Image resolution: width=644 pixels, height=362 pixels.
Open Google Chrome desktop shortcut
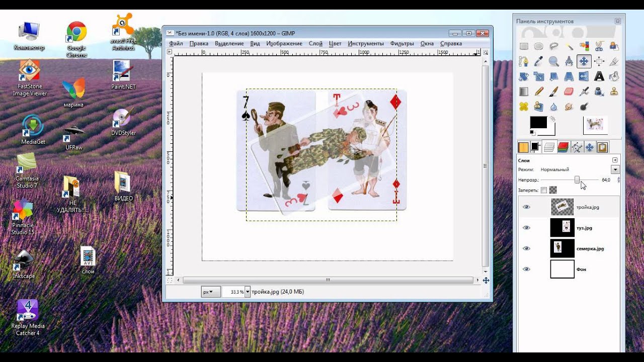coord(76,39)
